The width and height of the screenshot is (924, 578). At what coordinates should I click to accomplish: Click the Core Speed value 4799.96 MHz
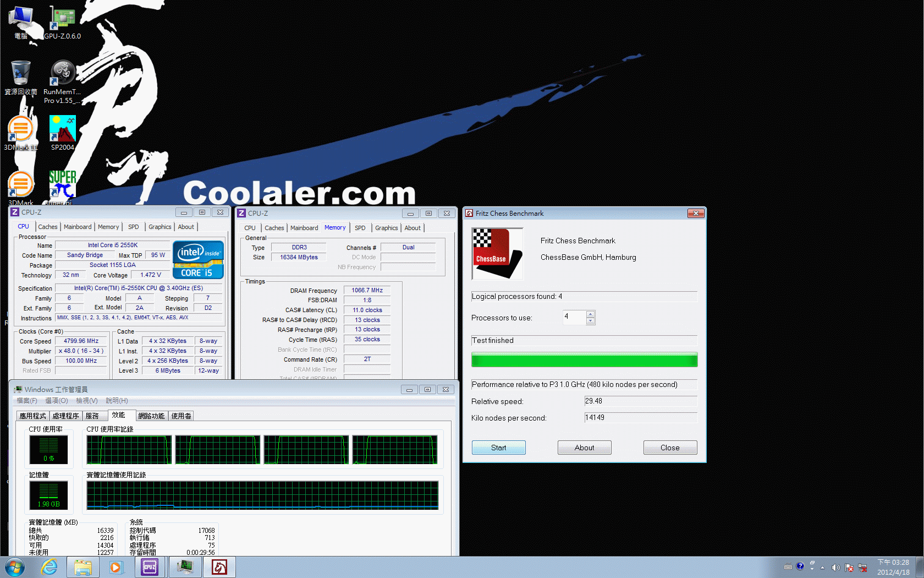(81, 341)
